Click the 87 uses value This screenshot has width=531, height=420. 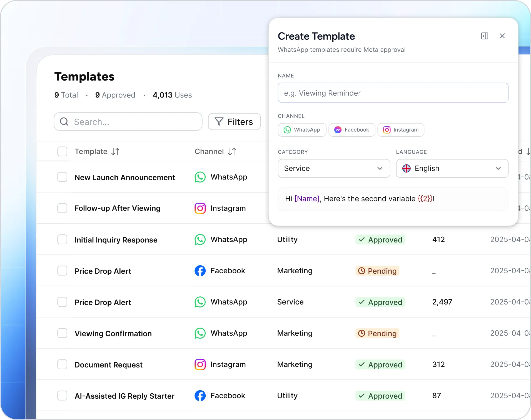[437, 396]
